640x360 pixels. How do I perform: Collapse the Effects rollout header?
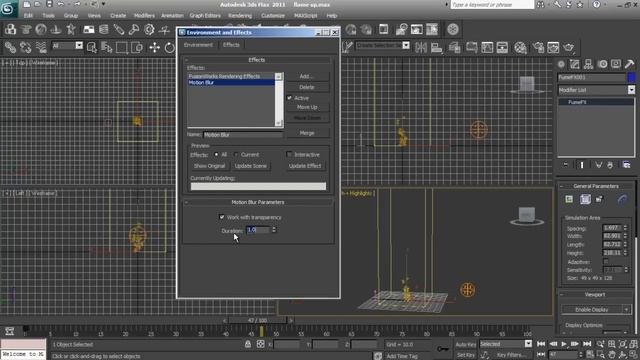click(x=257, y=60)
